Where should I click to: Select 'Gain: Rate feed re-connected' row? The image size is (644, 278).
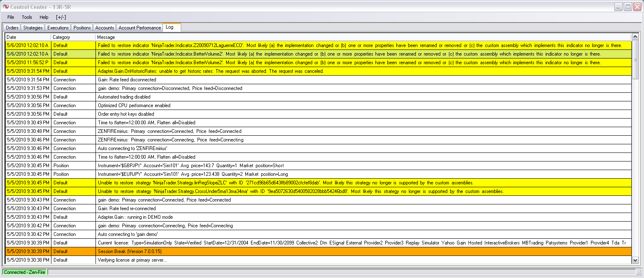click(318, 208)
